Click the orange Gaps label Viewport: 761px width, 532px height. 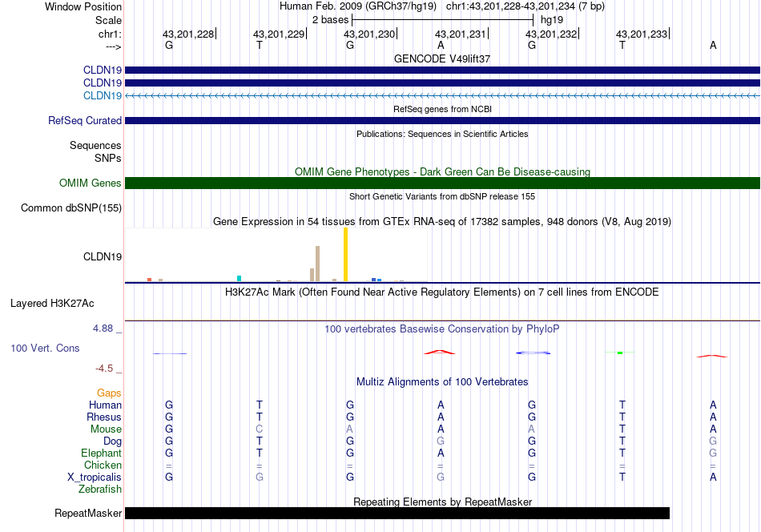coord(109,393)
